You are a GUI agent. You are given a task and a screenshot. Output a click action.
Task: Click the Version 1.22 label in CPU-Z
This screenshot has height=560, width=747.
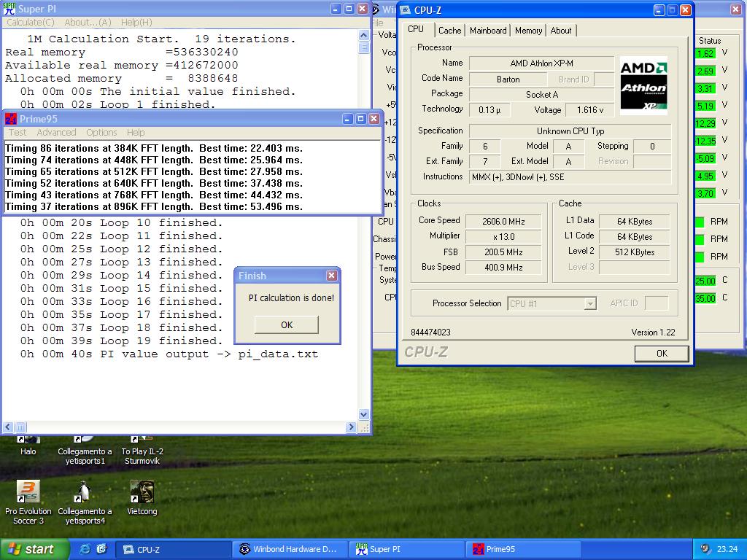pyautogui.click(x=653, y=332)
